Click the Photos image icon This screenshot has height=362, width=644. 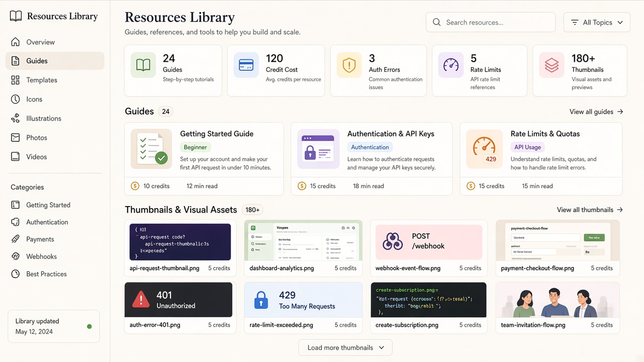coord(16,138)
